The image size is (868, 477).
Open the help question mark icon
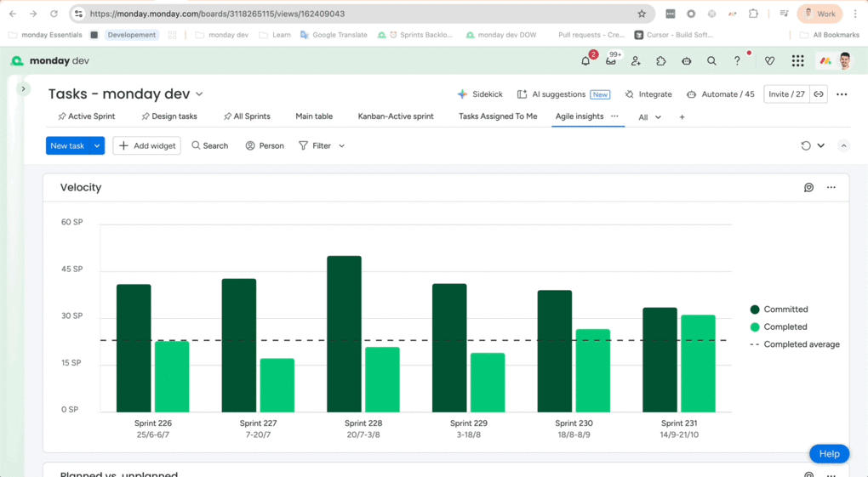coord(737,61)
